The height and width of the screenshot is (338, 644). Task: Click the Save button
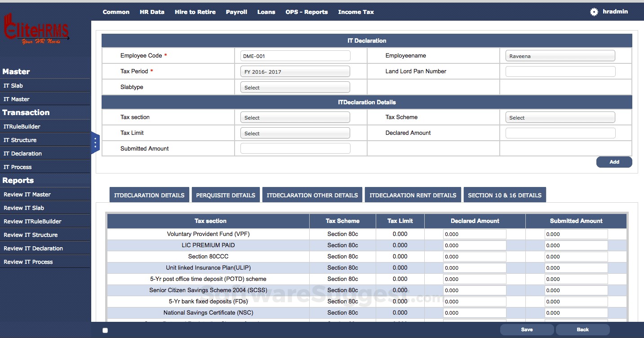(526, 329)
